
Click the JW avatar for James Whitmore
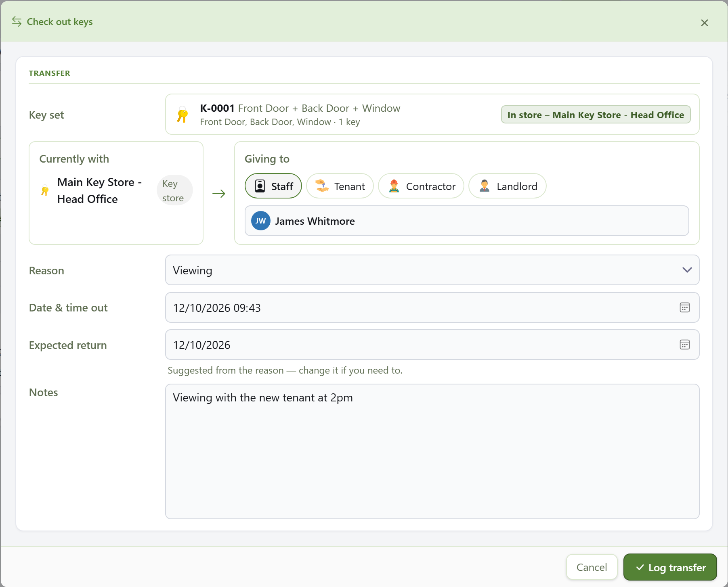point(260,221)
